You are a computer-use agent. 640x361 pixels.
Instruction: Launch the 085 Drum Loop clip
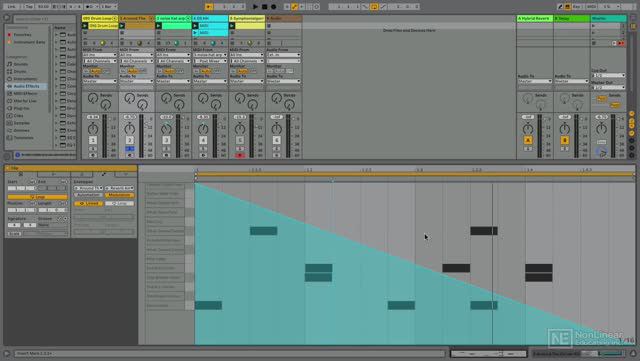[85, 26]
